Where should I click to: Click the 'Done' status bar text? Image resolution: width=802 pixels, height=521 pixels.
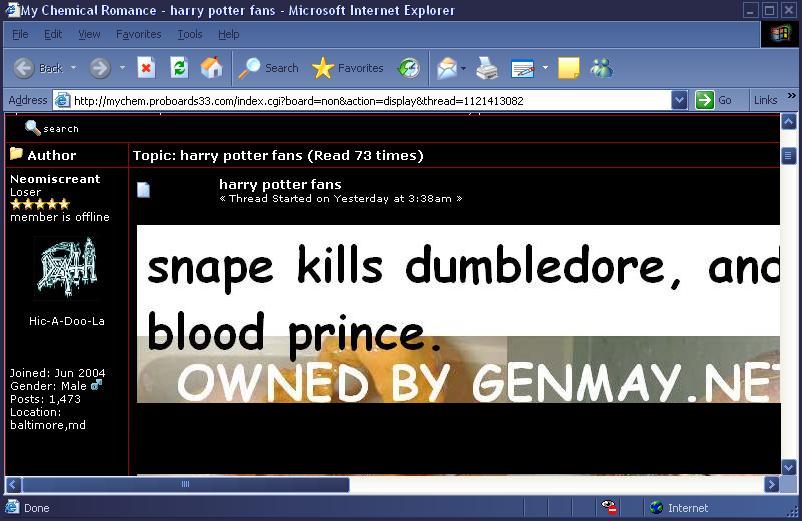click(37, 508)
